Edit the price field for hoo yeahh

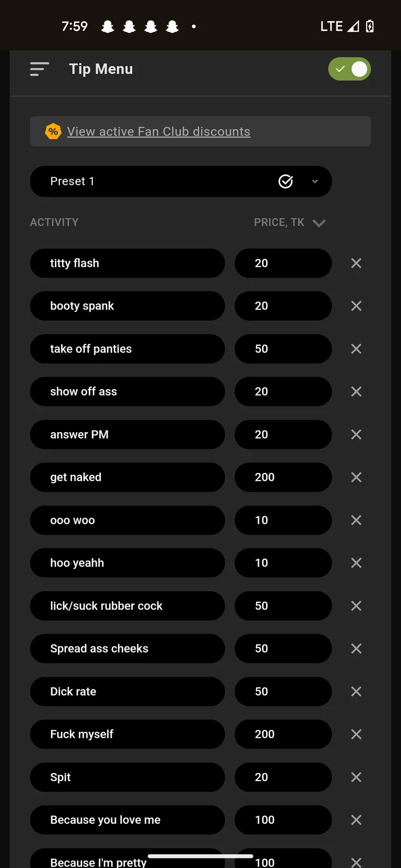(x=283, y=563)
